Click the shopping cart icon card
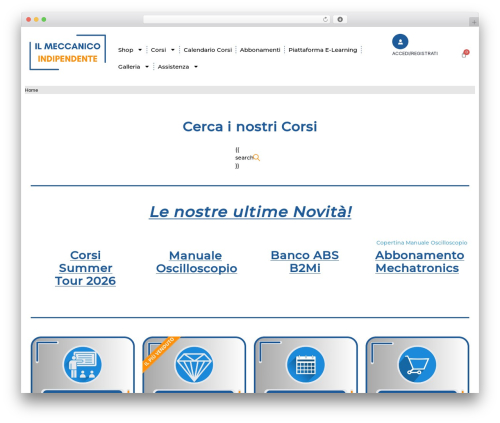The height and width of the screenshot is (423, 500). 417,365
